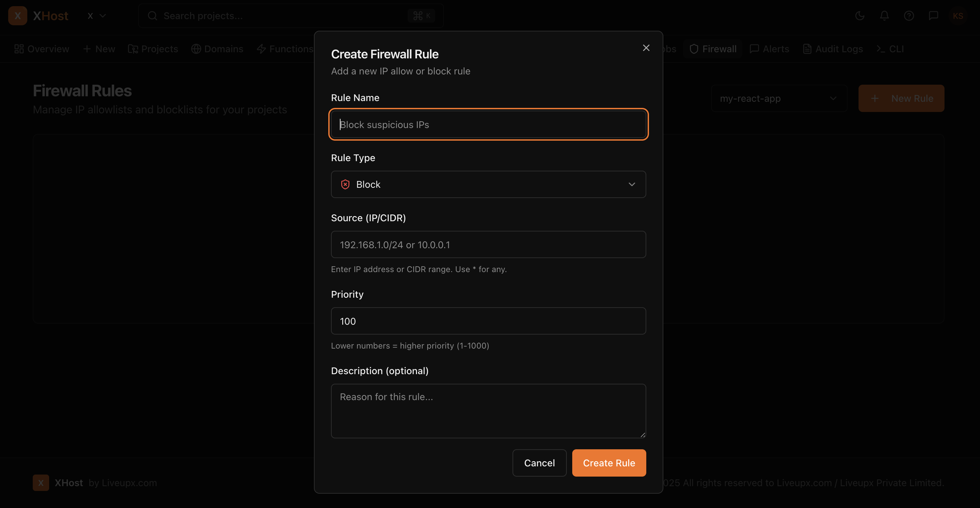
Task: Select the Firewall shield icon in navigation
Action: [x=694, y=49]
